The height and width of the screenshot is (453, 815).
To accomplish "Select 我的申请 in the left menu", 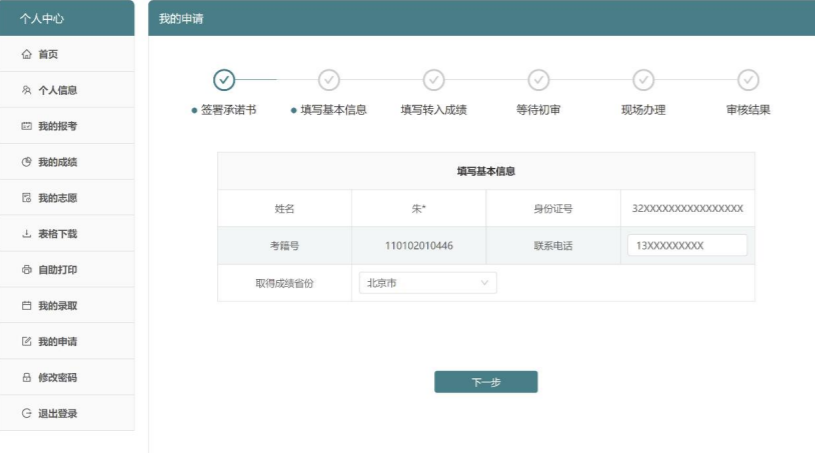I will pos(57,342).
